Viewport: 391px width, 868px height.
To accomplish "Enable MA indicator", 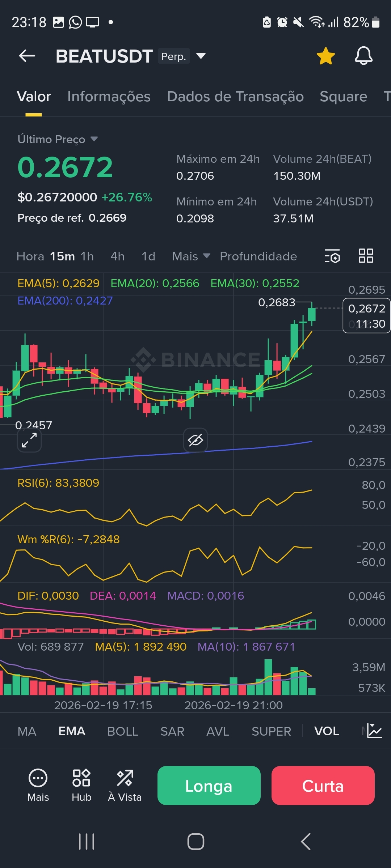I will [27, 731].
